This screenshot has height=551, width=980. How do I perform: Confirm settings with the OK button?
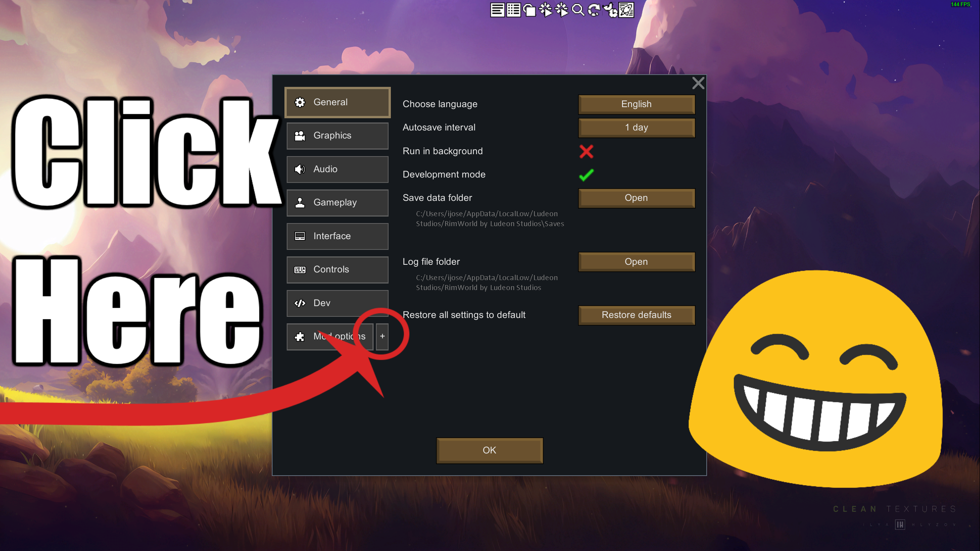click(490, 450)
